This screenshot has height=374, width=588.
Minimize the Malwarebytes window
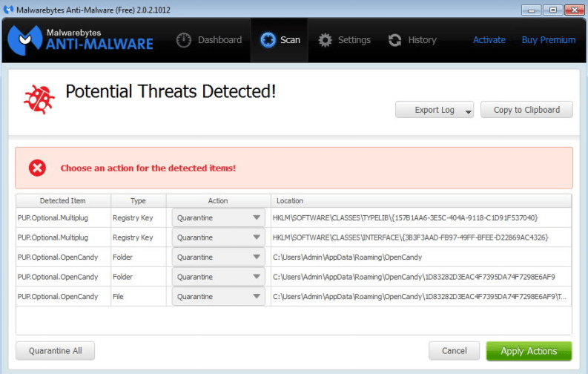(x=531, y=10)
